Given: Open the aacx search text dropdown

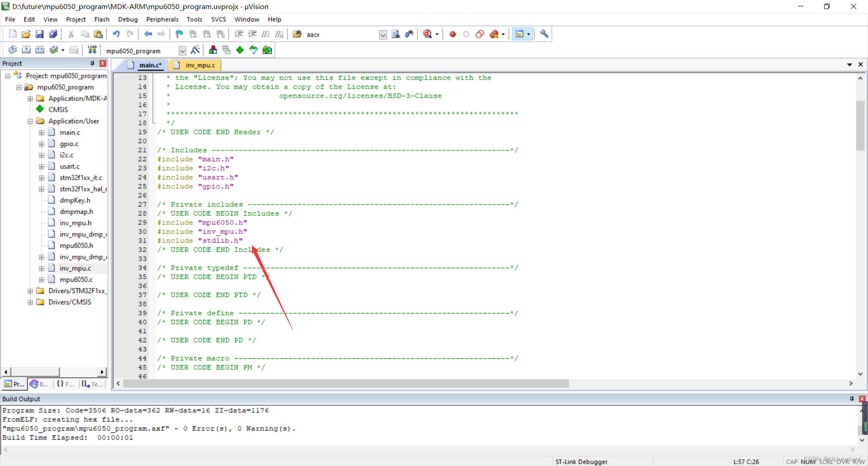Looking at the screenshot, I should [383, 34].
